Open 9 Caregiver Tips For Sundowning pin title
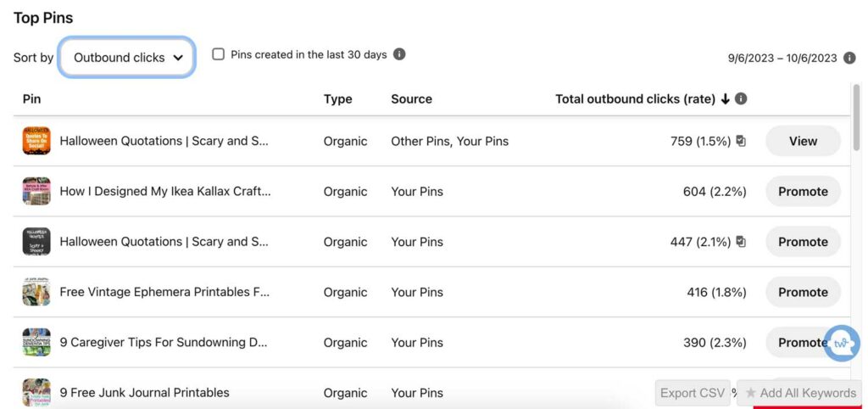Screen dimensions: 868x409 (164, 343)
